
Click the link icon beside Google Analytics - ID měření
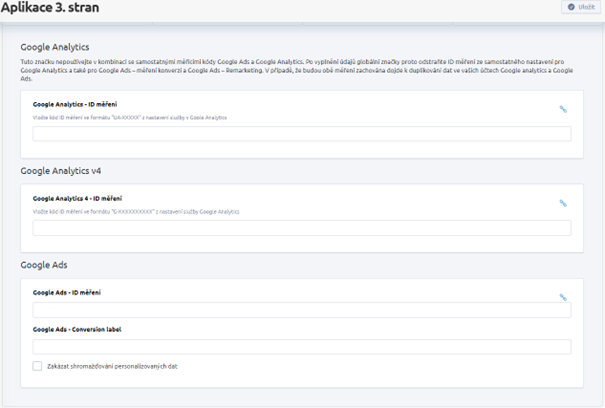pyautogui.click(x=563, y=109)
